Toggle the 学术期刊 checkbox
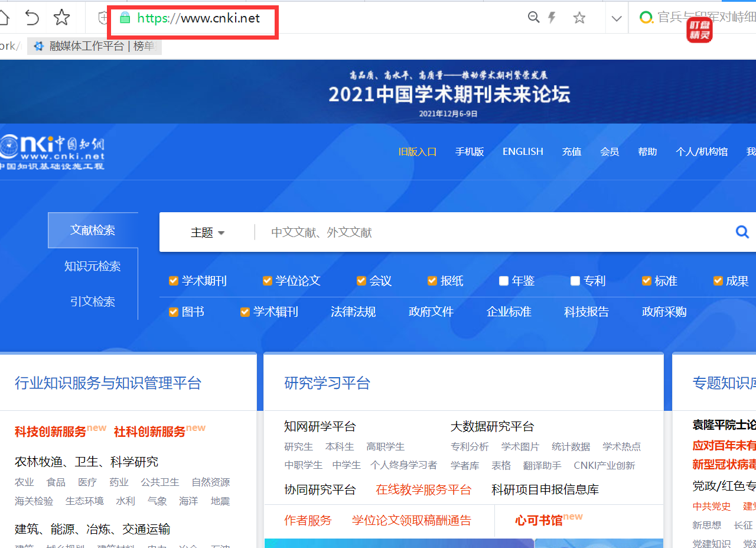Image resolution: width=756 pixels, height=548 pixels. click(x=174, y=281)
